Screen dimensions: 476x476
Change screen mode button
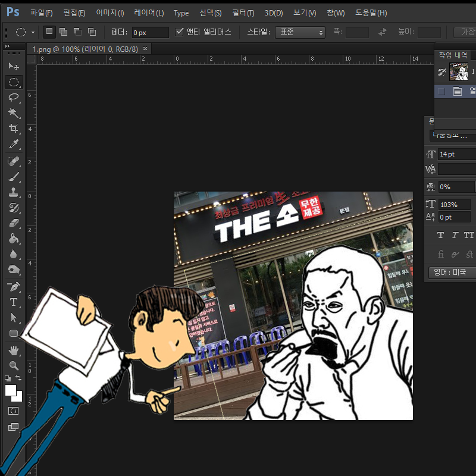click(13, 427)
